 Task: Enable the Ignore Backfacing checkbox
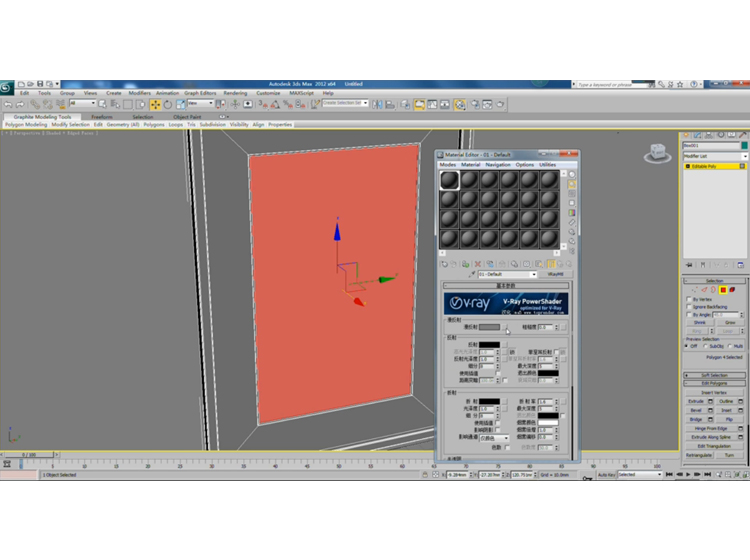[x=689, y=307]
